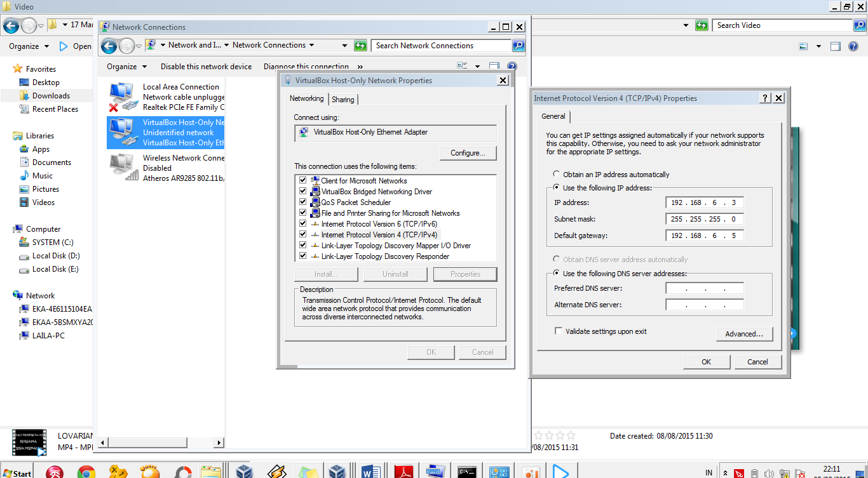This screenshot has width=868, height=478.
Task: Open Recent Places in Favorites sidebar
Action: (55, 109)
